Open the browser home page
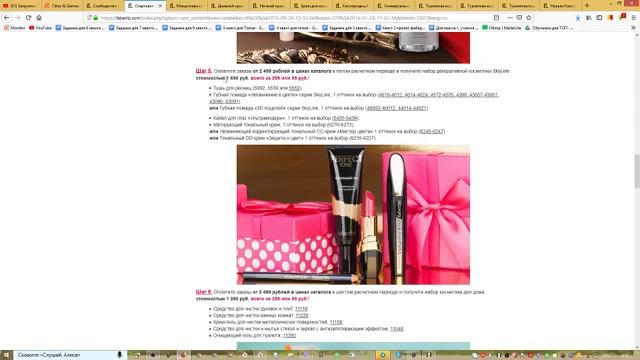Viewport: 640px width, 360px height. (39, 18)
